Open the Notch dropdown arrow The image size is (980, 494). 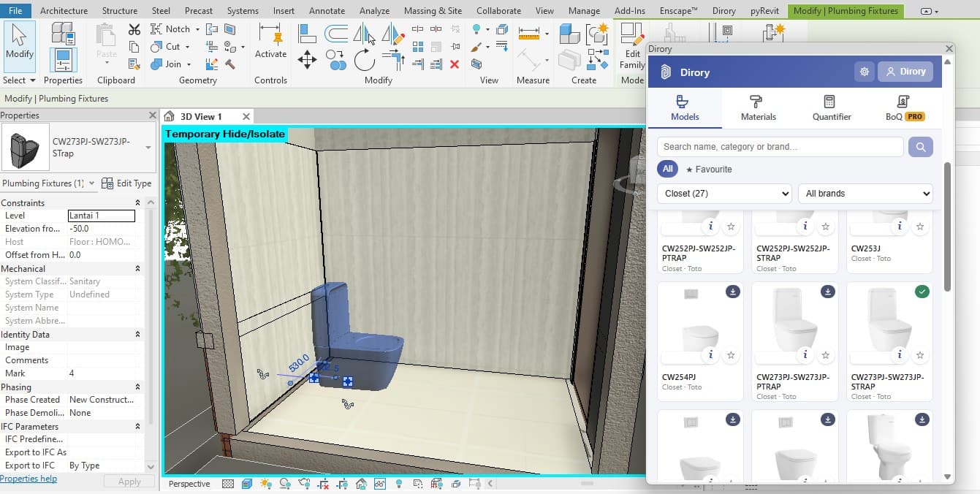click(x=197, y=29)
